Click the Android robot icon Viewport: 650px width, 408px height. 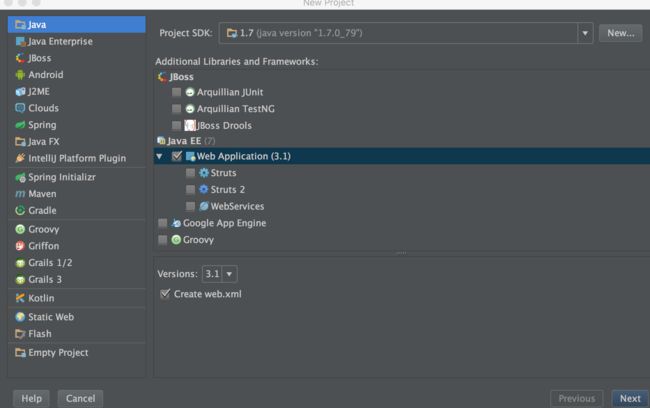pyautogui.click(x=20, y=75)
